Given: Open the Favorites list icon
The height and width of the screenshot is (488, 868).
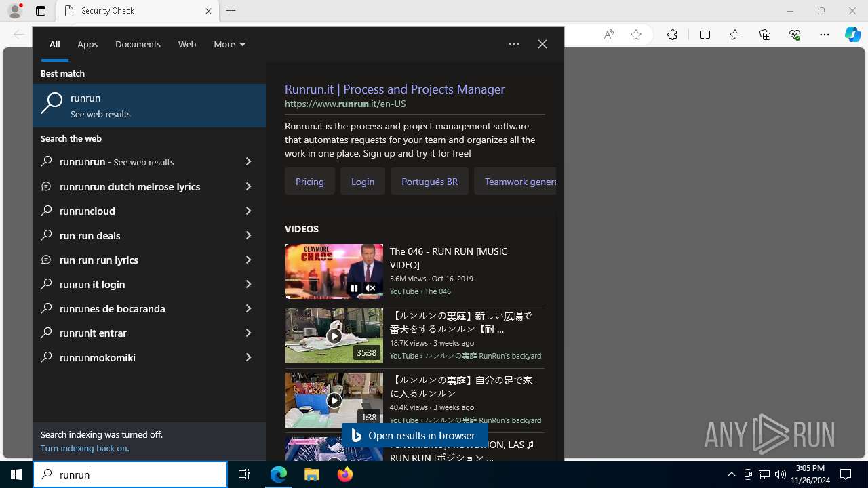Looking at the screenshot, I should (x=735, y=35).
